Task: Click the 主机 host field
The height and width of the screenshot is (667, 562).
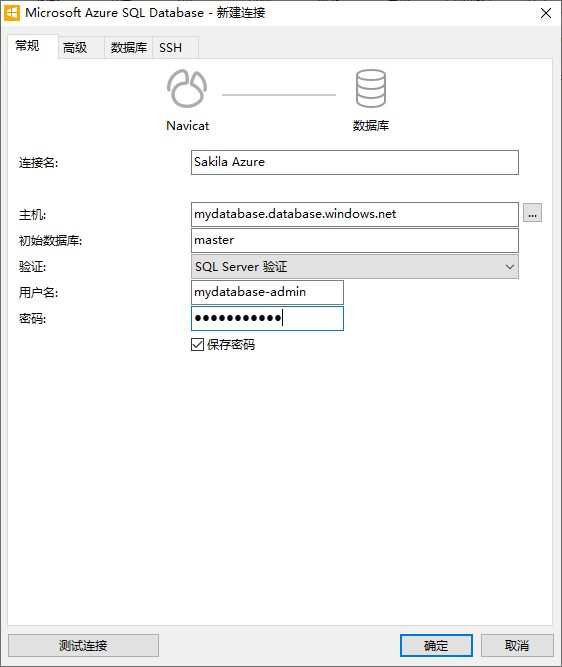Action: pos(354,214)
